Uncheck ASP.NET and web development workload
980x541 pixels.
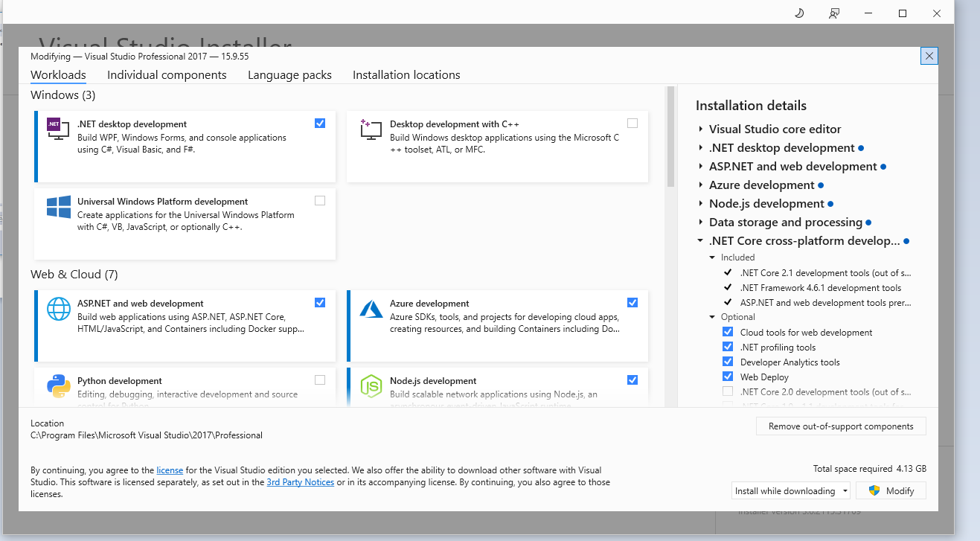[x=320, y=302]
